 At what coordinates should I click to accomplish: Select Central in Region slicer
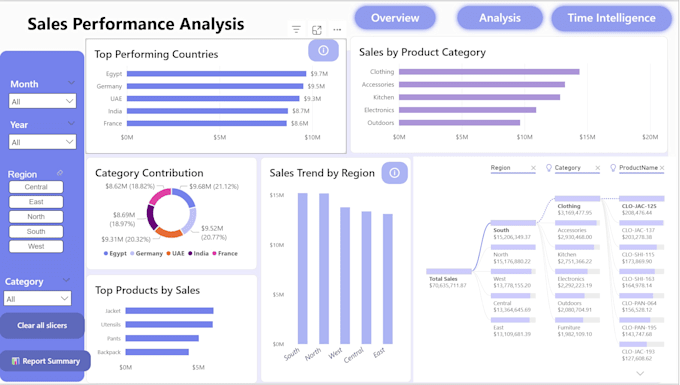point(36,187)
